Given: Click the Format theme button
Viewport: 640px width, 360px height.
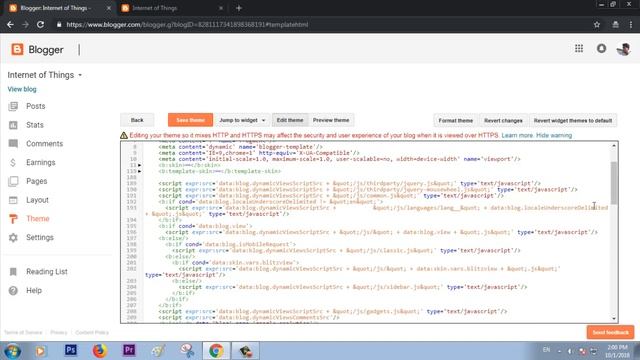Looking at the screenshot, I should click(456, 121).
